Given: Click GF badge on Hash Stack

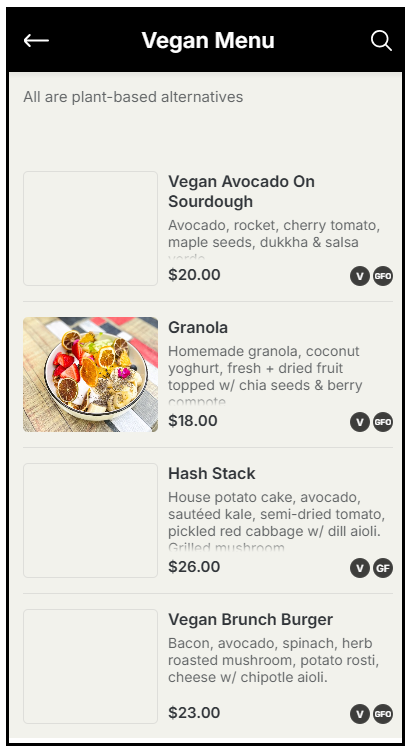Looking at the screenshot, I should coord(383,568).
